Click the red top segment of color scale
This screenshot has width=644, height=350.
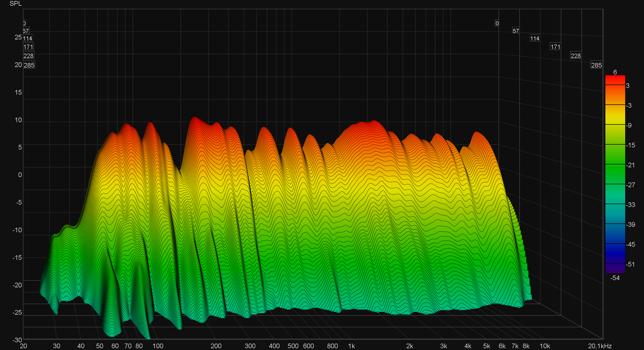click(x=615, y=80)
